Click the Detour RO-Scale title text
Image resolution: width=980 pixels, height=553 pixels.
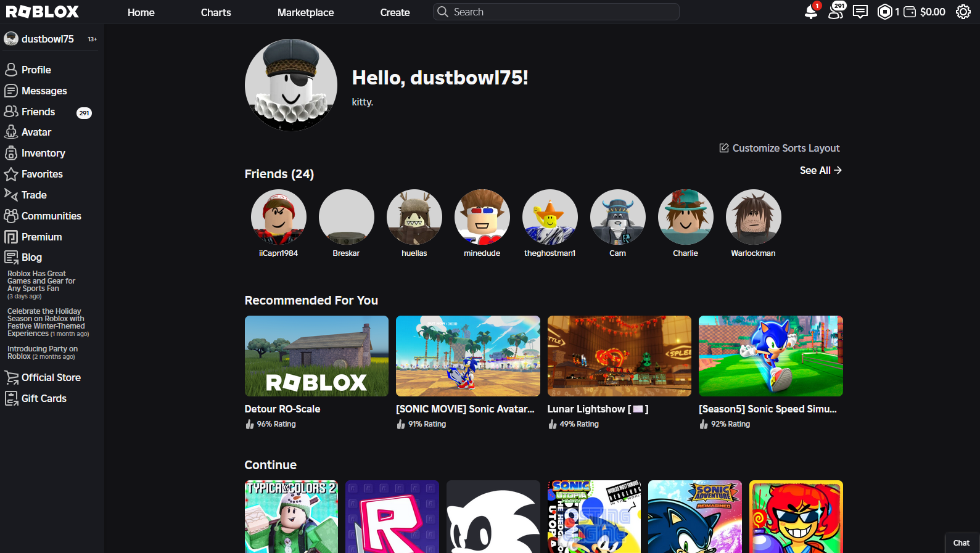coord(282,409)
